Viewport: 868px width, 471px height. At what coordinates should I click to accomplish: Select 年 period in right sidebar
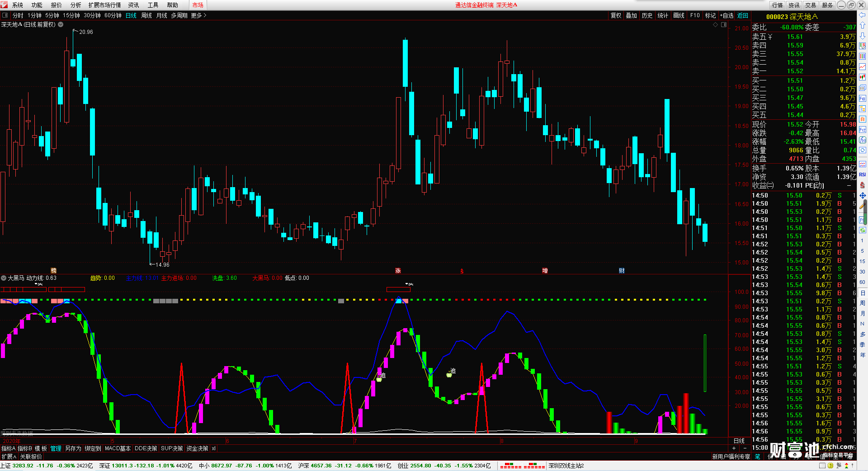[x=863, y=355]
